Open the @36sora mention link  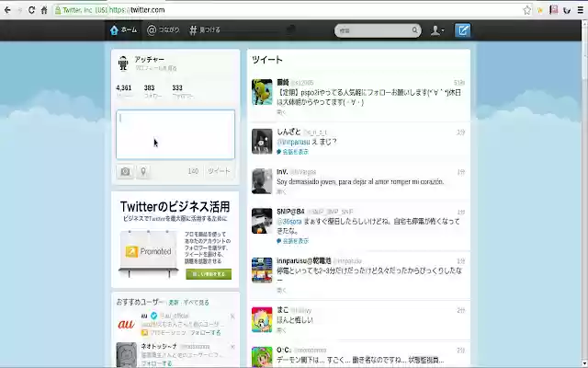[289, 222]
